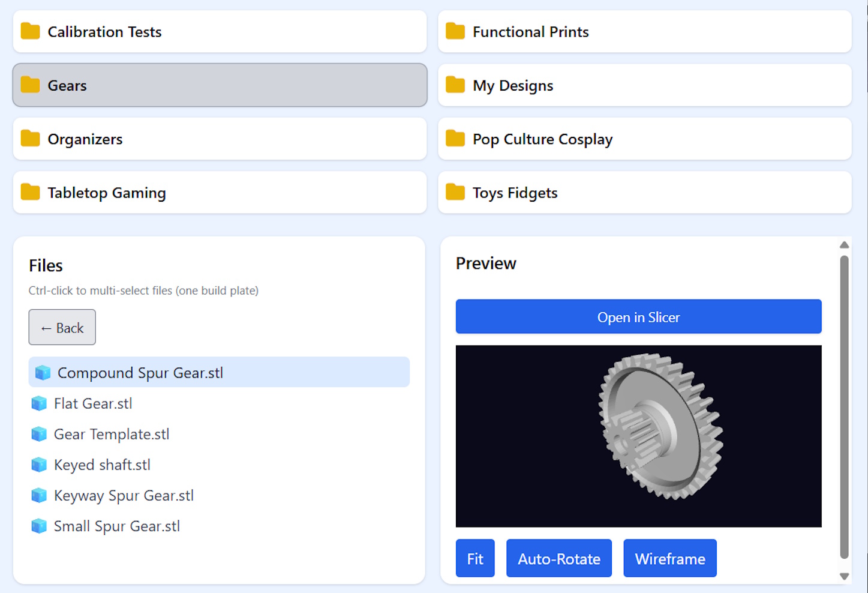Select Small Spur Gear.stl file
This screenshot has height=593, width=868.
(x=219, y=526)
